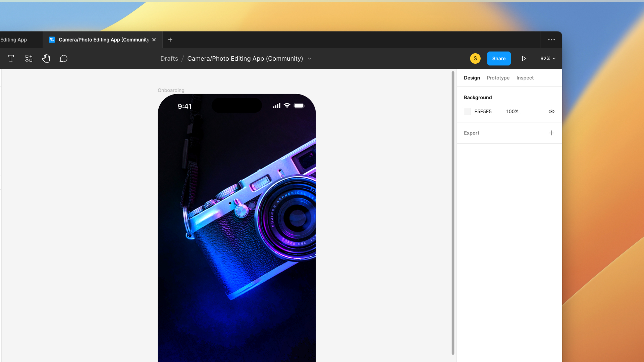
Task: Present the prototype with play button
Action: 524,59
